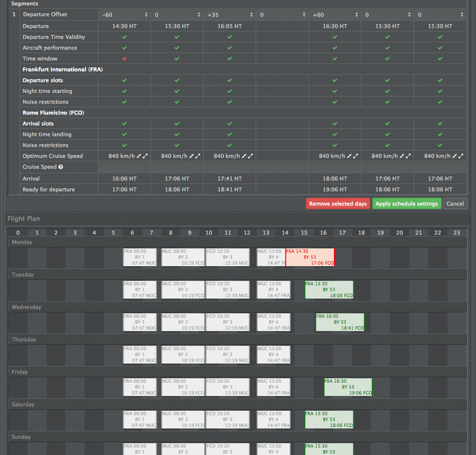
Task: Select the red FRA 14:30 flight block on Monday
Action: pos(310,257)
